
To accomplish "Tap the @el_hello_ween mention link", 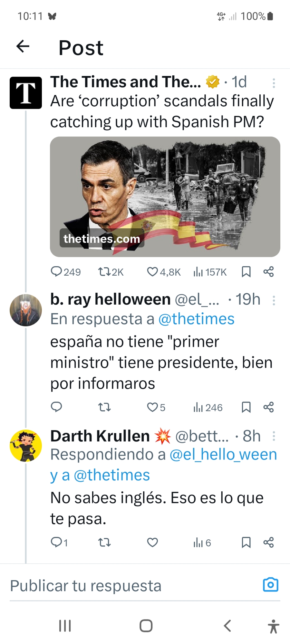I will pyautogui.click(x=223, y=455).
